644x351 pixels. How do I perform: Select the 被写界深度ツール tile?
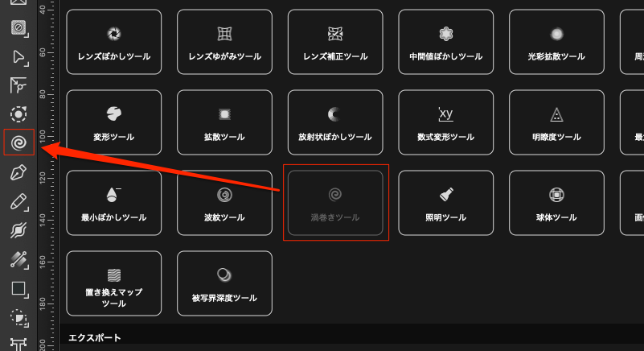(224, 283)
